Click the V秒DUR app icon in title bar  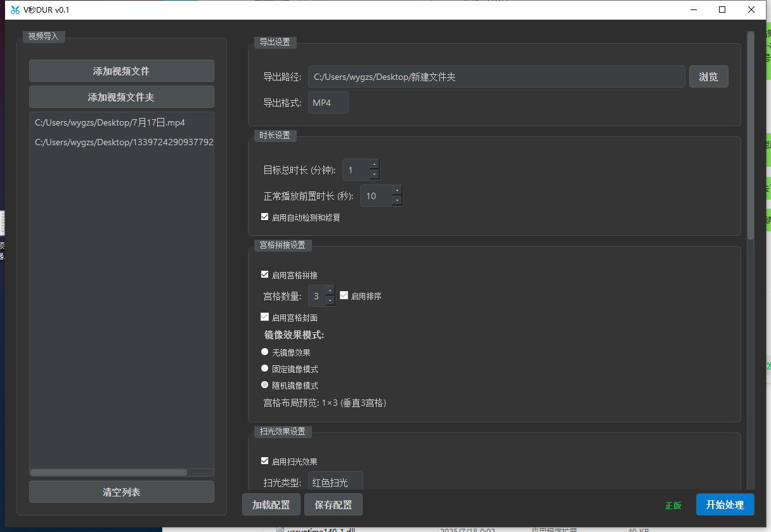pos(15,10)
